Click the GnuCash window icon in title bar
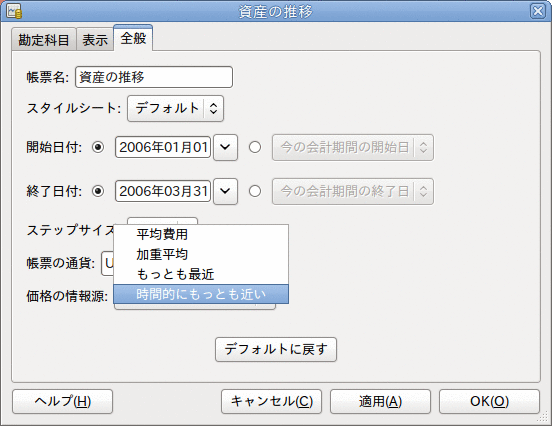 14,11
